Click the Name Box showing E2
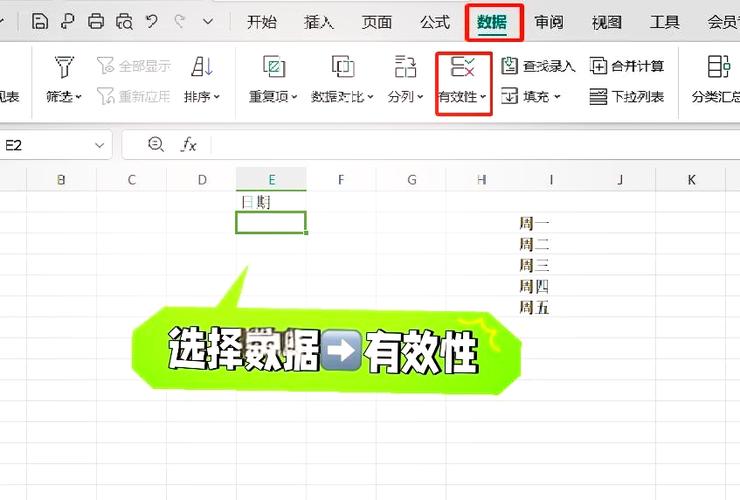Screen dimensions: 740x500 click(x=47, y=145)
